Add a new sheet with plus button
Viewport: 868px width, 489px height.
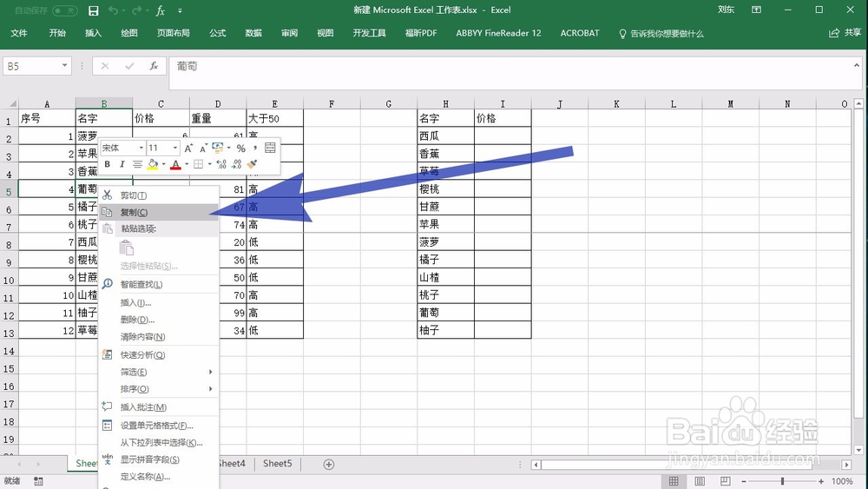coord(329,464)
